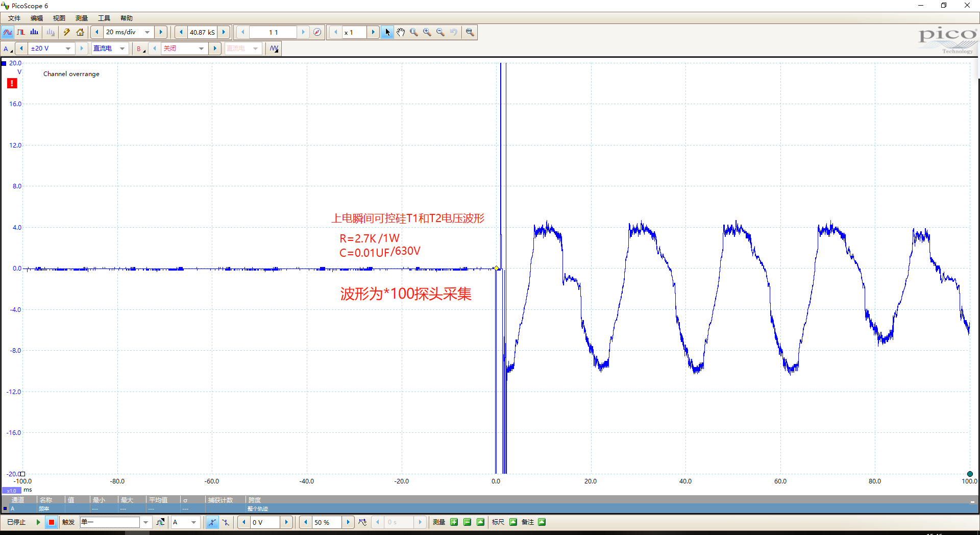
Task: Increase horizontal zoom factor x1
Action: coord(373,32)
